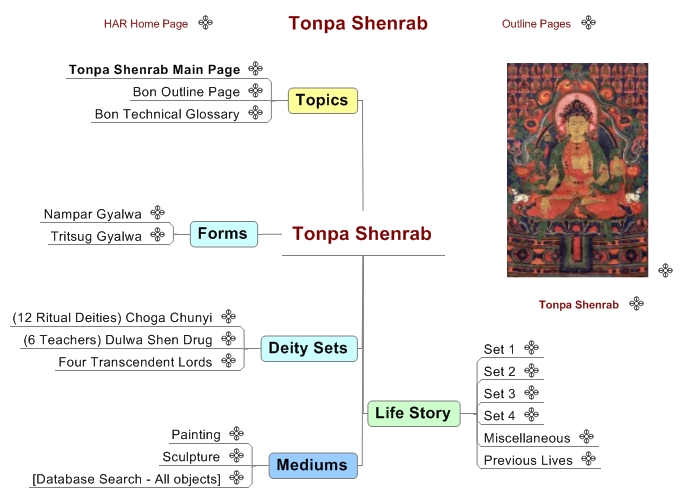Viewport: 687px width, 497px height.
Task: Click the link icon next to Sculpture
Action: coord(236,456)
